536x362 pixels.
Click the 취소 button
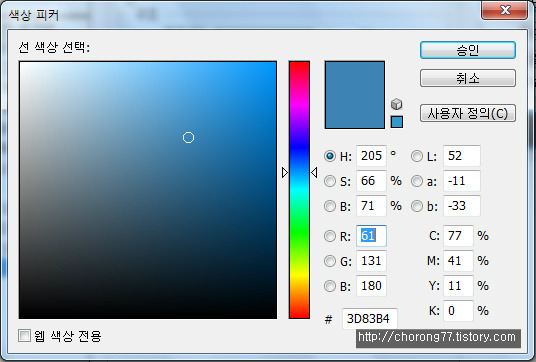[x=468, y=78]
